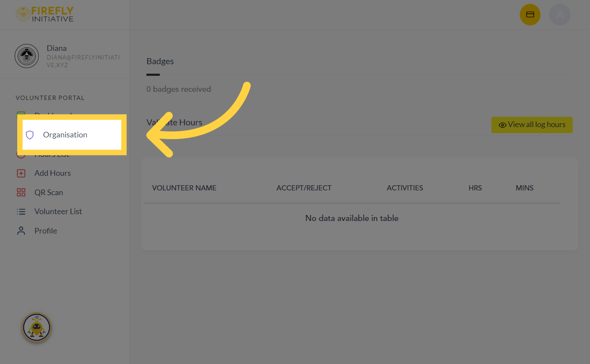Open QR Scan page

[x=49, y=193]
